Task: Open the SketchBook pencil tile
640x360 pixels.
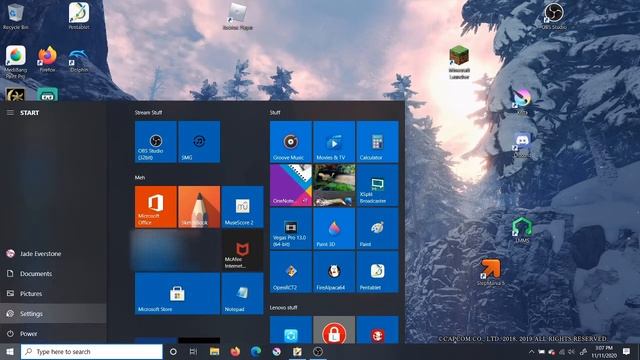Action: coord(199,207)
